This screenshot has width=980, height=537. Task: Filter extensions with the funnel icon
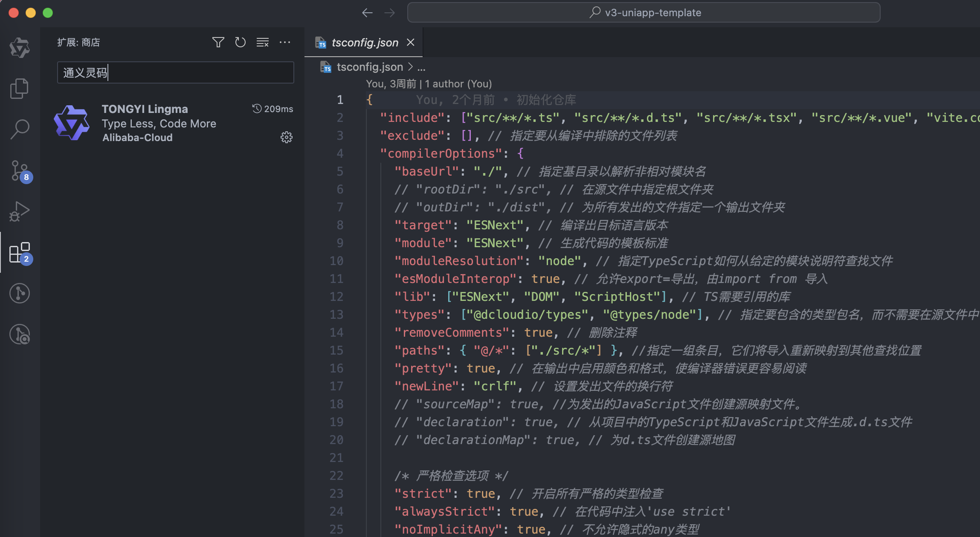coord(218,42)
